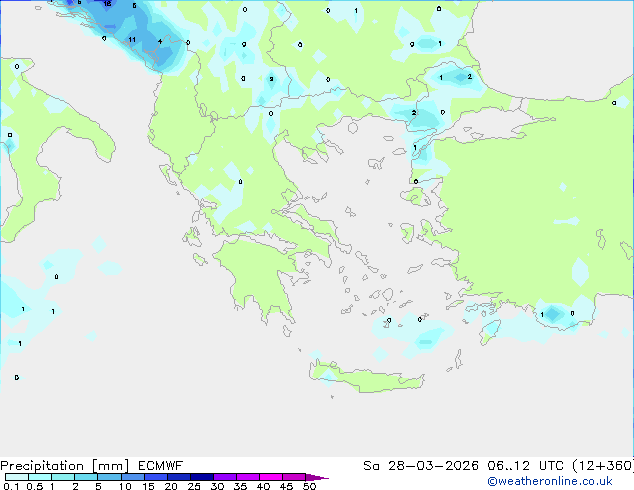Select the 20–25 mm legend color swatch

pos(179,477)
